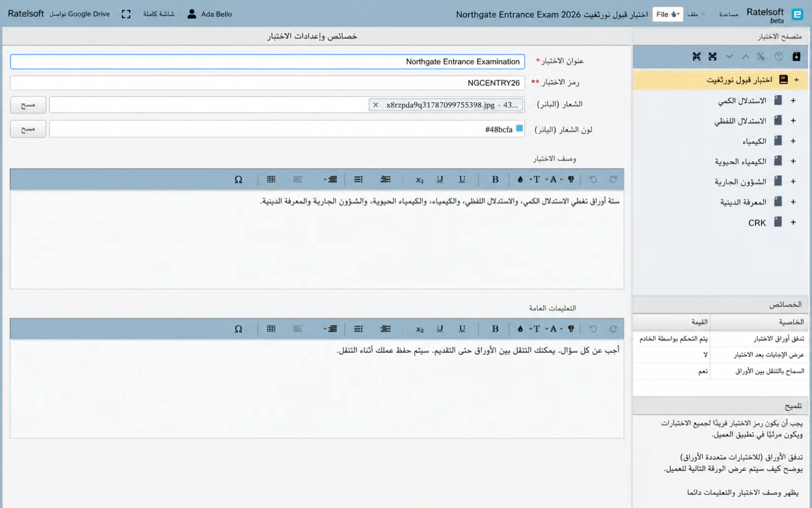Open the Ada Bello user menu
Screen dimensions: 812x508
point(210,14)
